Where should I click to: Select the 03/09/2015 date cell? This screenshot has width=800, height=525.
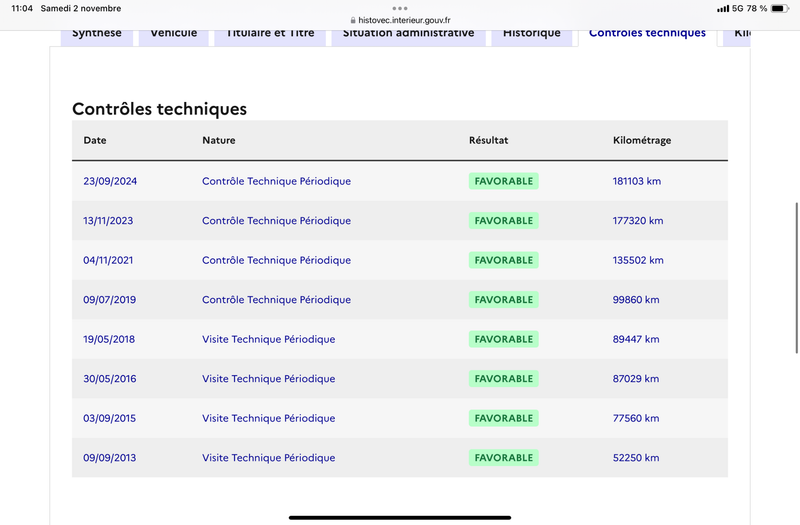tap(110, 418)
